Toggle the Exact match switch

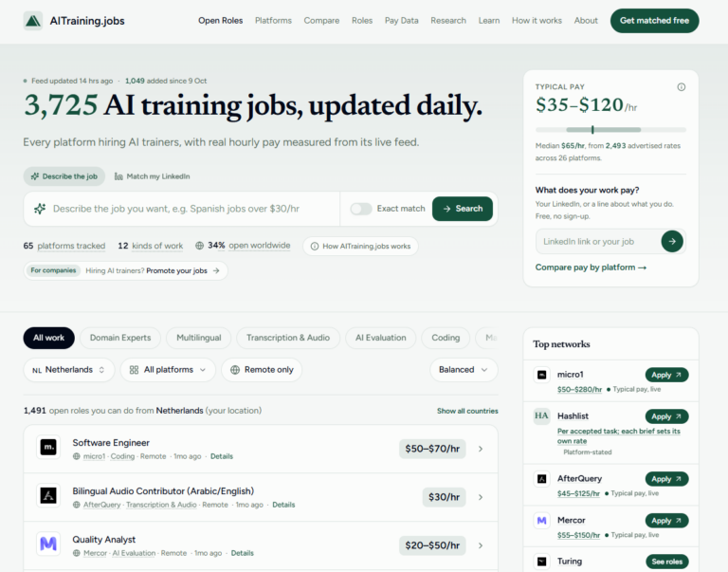(x=361, y=209)
